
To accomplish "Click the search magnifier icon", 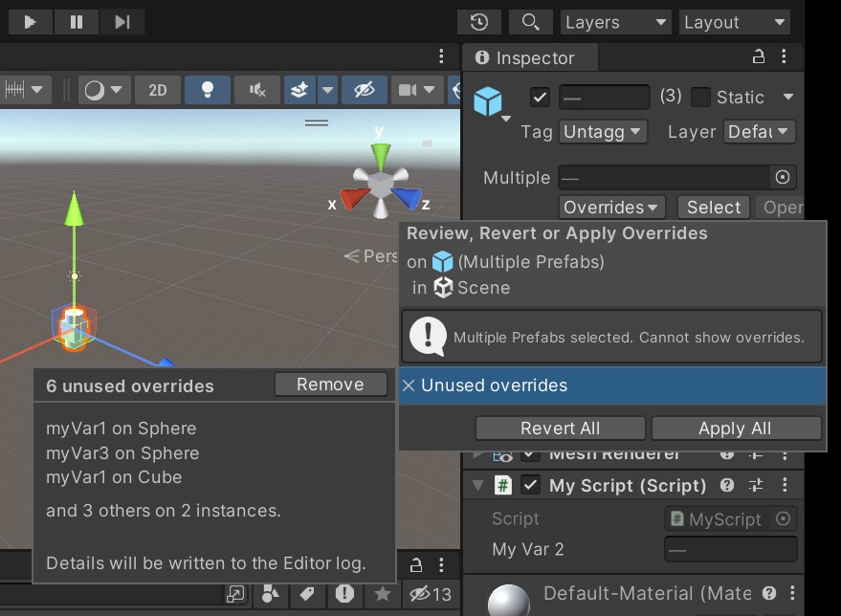I will (530, 22).
